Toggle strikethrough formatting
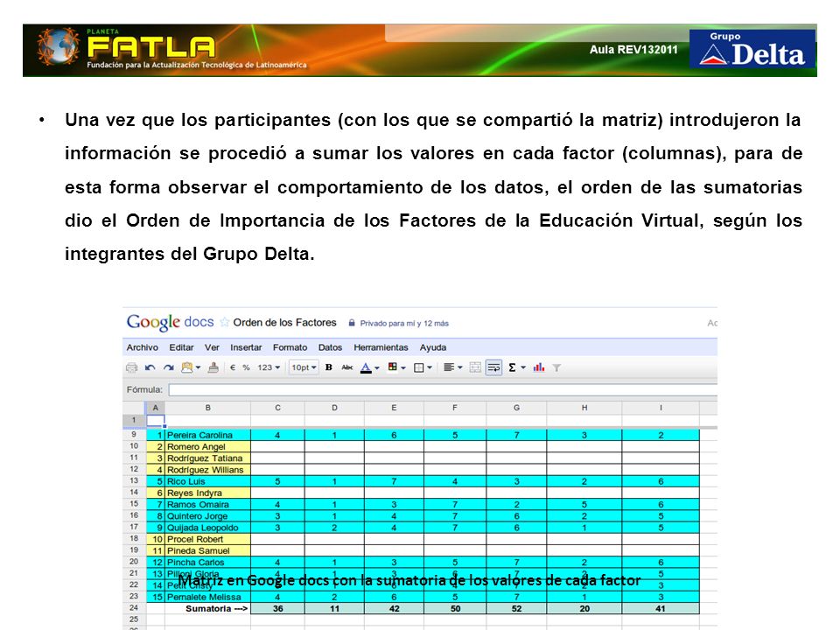 coord(347,367)
